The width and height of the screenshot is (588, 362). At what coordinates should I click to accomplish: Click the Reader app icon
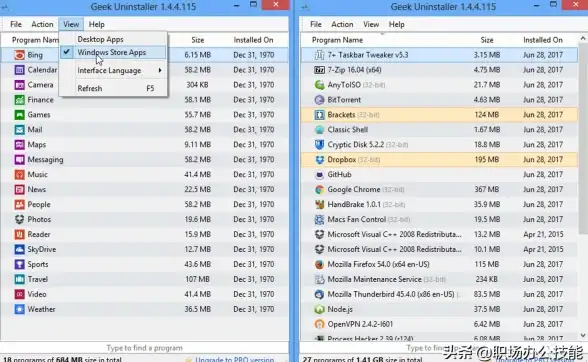[20, 234]
